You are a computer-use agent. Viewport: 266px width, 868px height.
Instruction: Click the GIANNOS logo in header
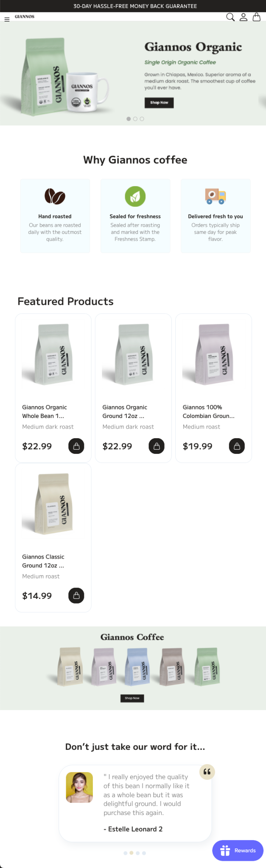click(25, 17)
